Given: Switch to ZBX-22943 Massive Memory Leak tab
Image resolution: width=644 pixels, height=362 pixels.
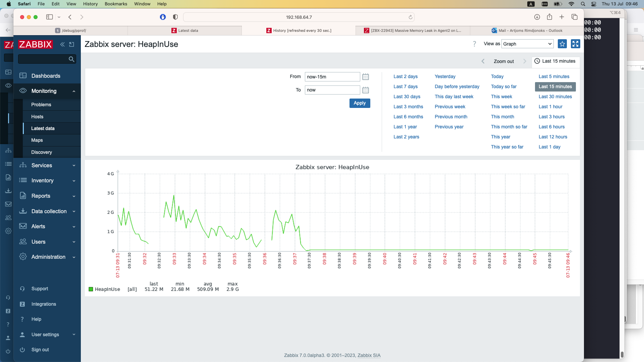Looking at the screenshot, I should click(413, 31).
